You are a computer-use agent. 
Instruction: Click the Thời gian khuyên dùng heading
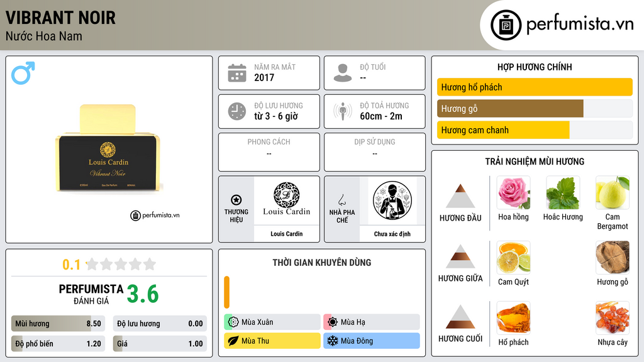click(x=322, y=263)
